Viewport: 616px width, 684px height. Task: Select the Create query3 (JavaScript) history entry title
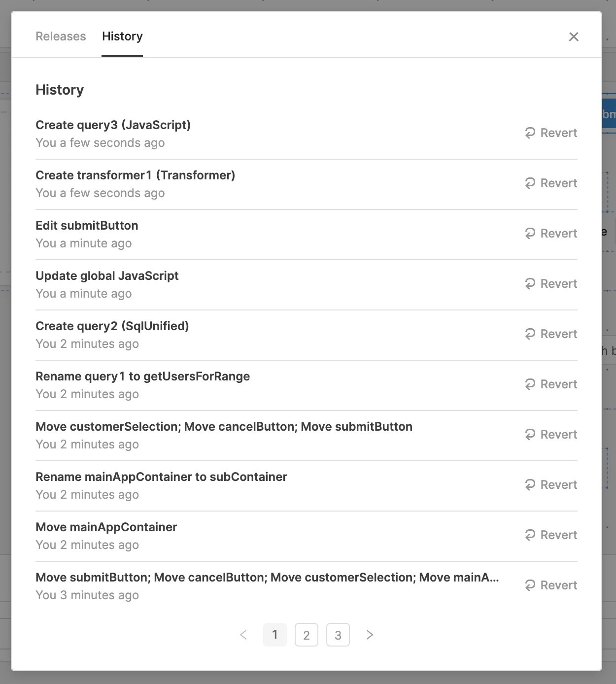pyautogui.click(x=113, y=125)
